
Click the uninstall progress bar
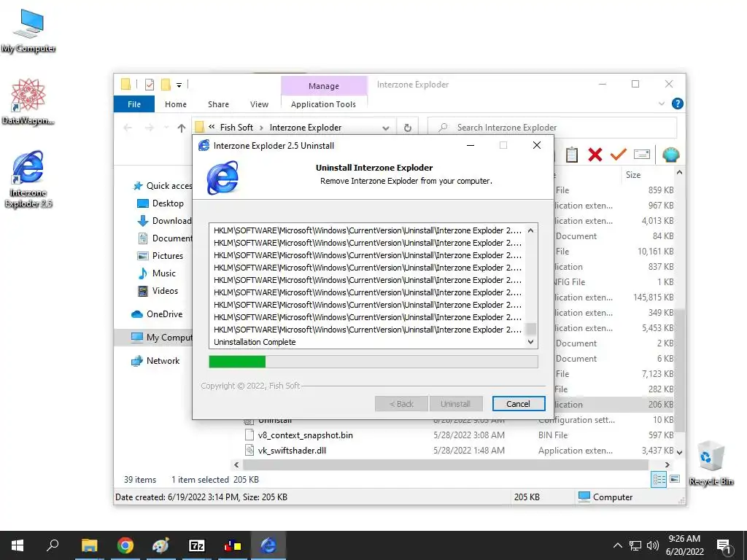tap(373, 362)
